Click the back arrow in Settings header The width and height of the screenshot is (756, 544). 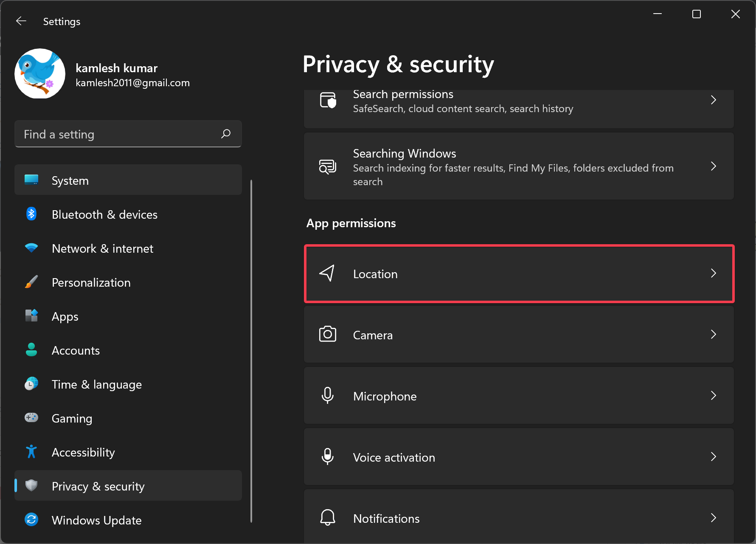click(21, 21)
